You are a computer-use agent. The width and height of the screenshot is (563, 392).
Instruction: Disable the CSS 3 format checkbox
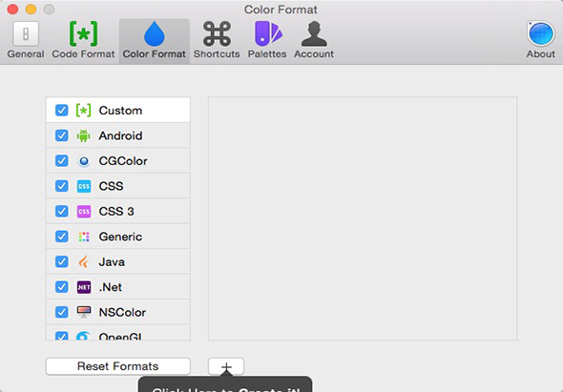click(62, 211)
